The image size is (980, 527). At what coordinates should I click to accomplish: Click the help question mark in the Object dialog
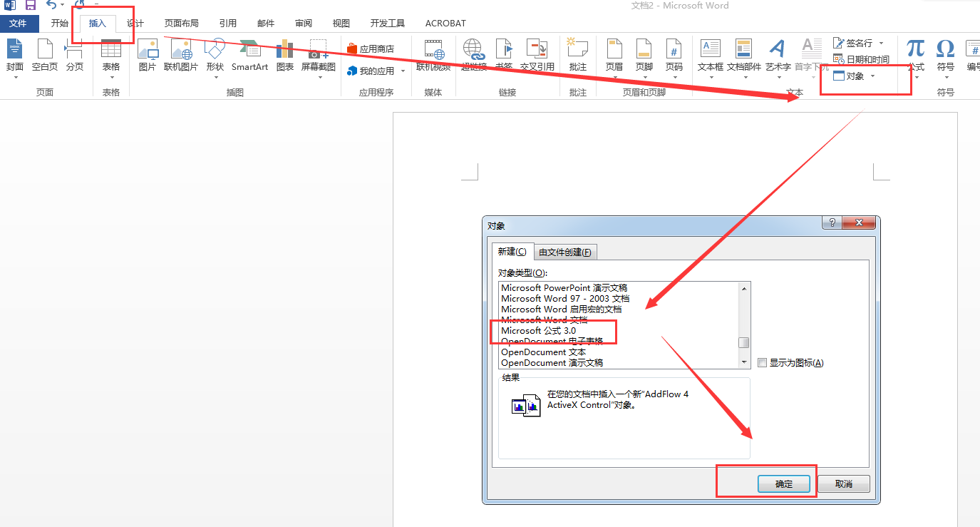point(832,222)
